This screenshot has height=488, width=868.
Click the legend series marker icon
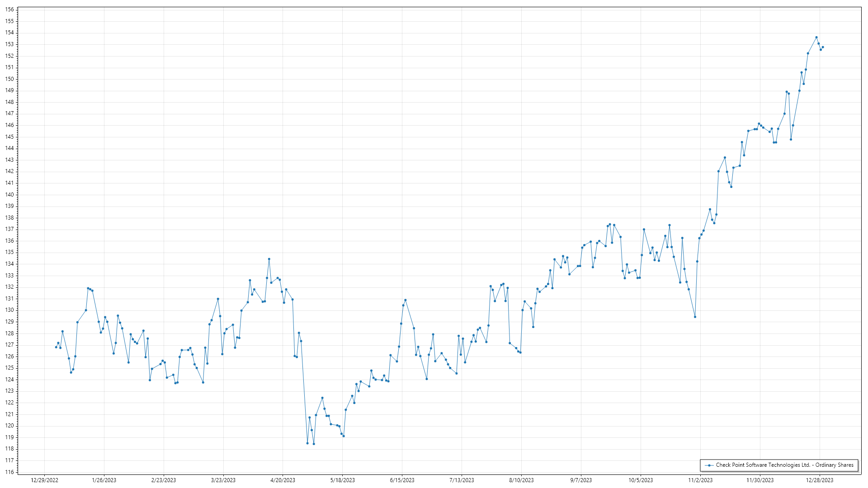coord(709,465)
